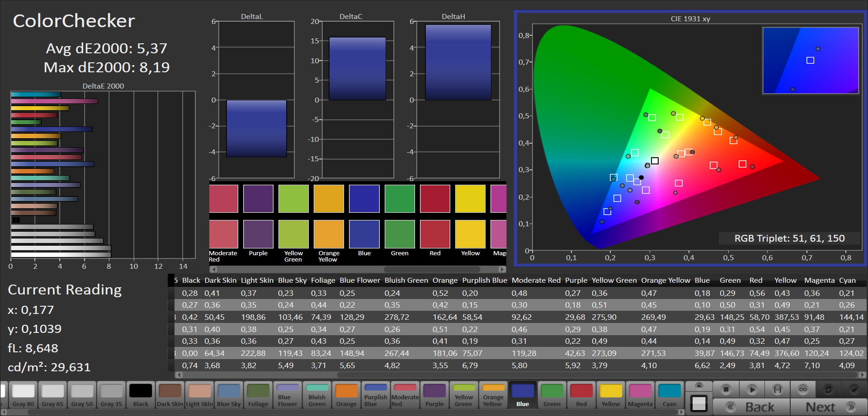
Task: Start reading with the play button
Action: tap(752, 389)
